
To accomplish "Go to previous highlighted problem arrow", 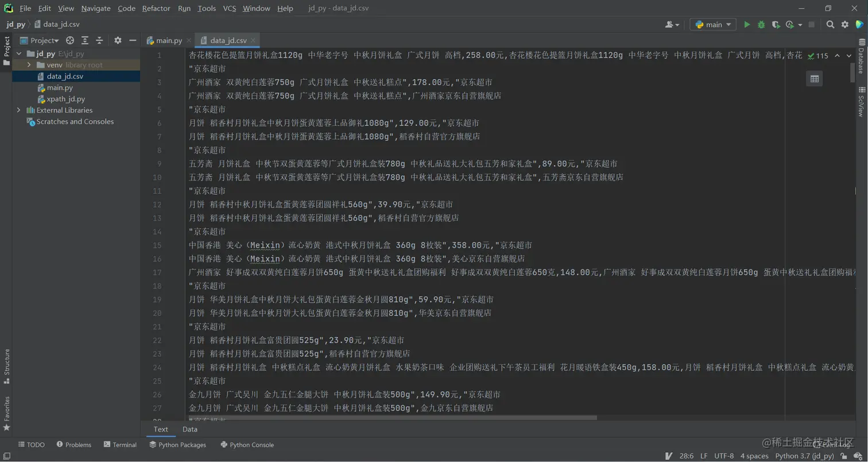I will coord(837,56).
